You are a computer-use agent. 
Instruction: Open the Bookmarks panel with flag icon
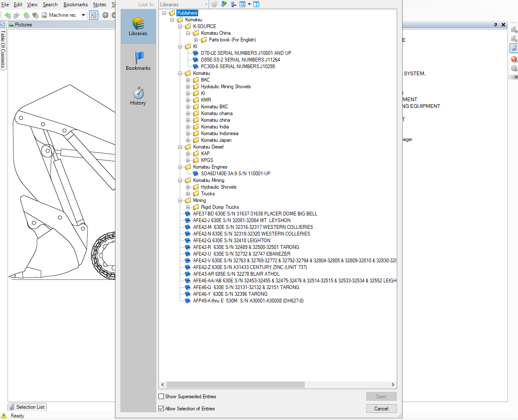pyautogui.click(x=138, y=61)
